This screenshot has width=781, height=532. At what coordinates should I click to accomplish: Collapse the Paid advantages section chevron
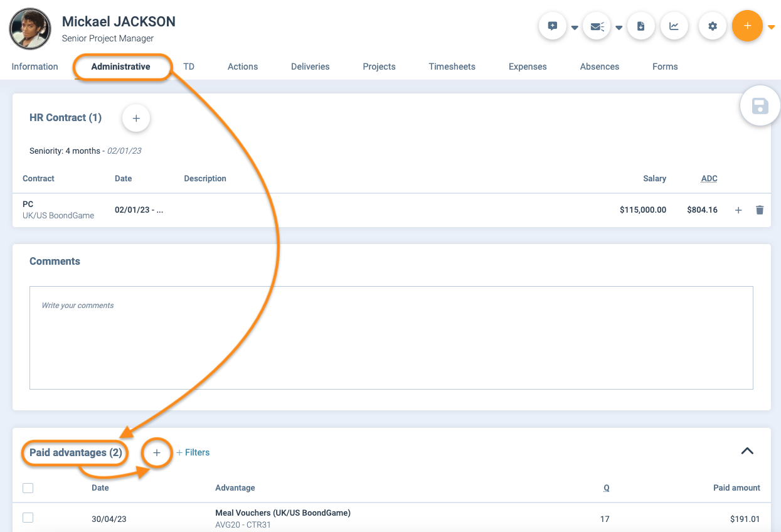click(747, 451)
